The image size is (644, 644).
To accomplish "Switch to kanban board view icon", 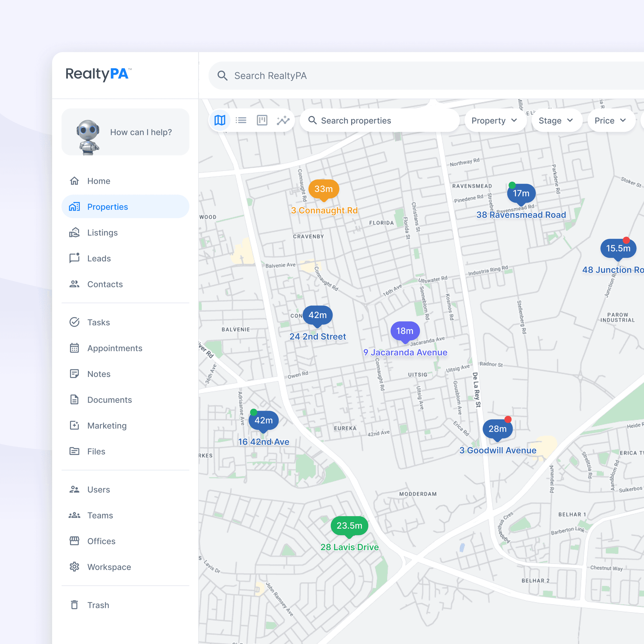I will point(262,120).
